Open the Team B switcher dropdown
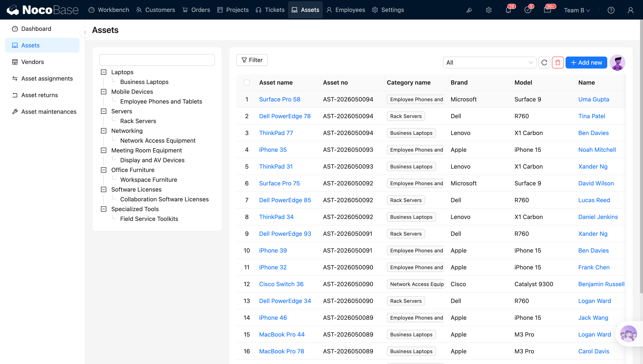Viewport: 643px width, 364px height. coord(577,10)
